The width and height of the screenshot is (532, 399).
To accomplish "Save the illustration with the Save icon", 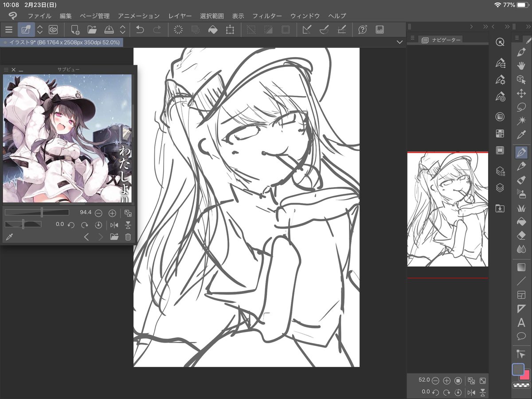I will tap(109, 30).
